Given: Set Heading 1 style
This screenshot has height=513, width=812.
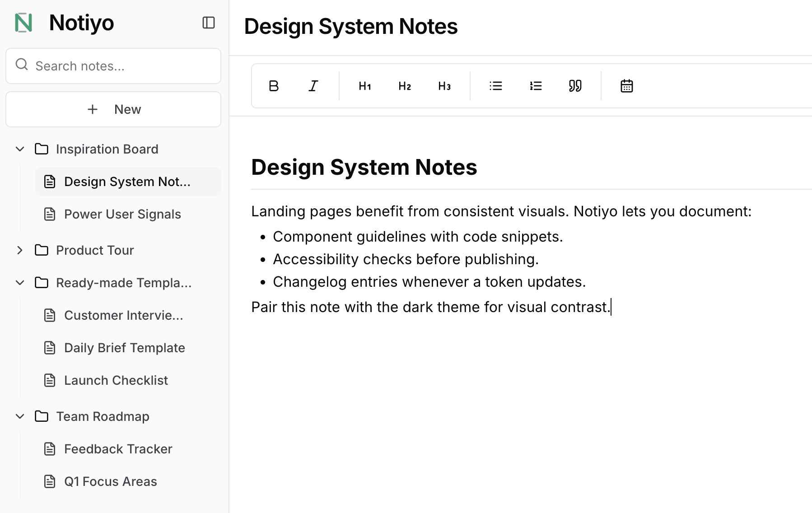Looking at the screenshot, I should pyautogui.click(x=364, y=86).
